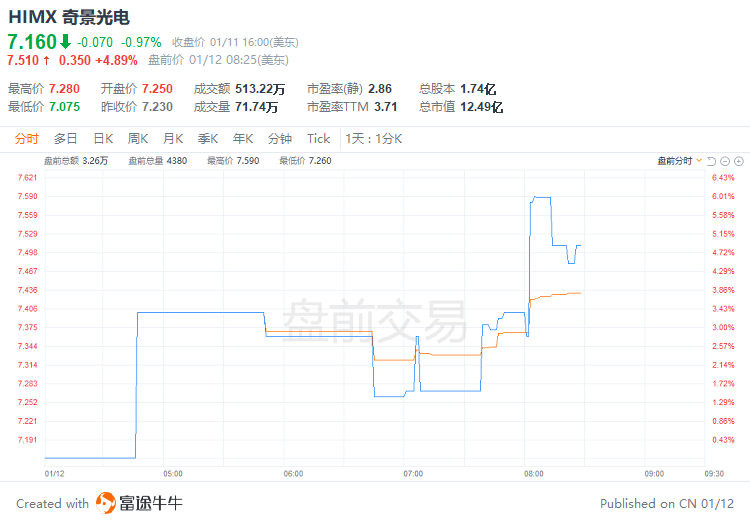Click the 富途牛牛 logo icon
Screen dimensions: 750x524
pyautogui.click(x=106, y=503)
